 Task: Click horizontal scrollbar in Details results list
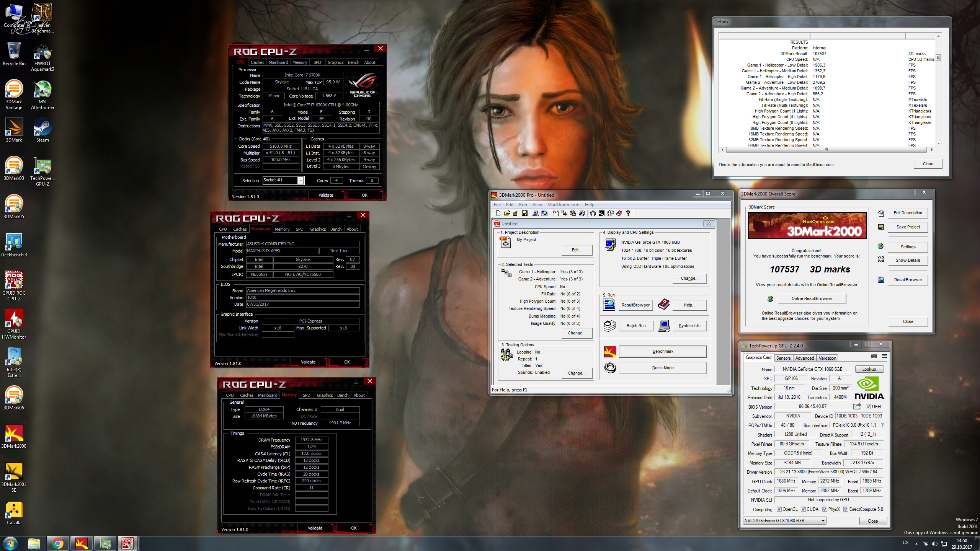click(826, 150)
